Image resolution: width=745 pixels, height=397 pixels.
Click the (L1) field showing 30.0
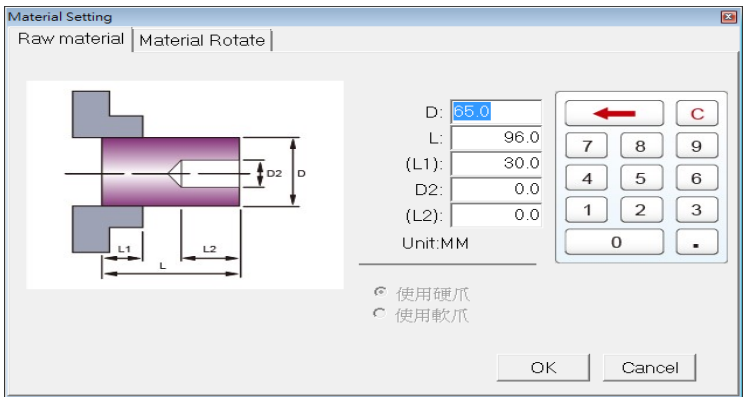[496, 163]
